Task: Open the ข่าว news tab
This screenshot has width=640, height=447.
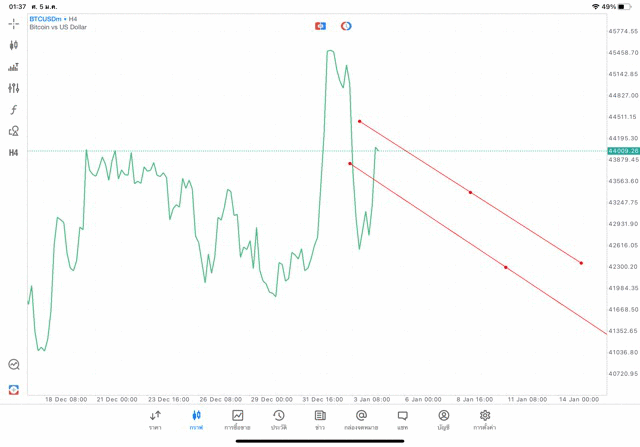Action: click(x=320, y=420)
